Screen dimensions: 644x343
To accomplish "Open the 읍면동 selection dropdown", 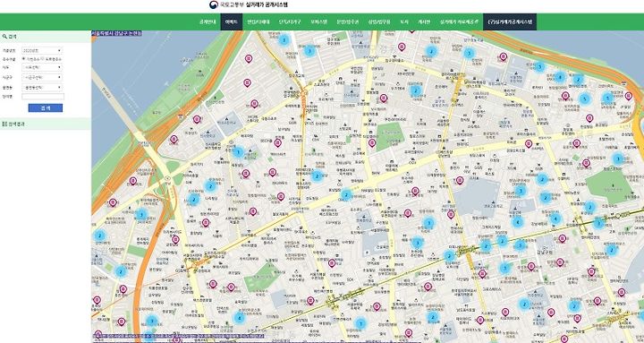I will 42,88.
